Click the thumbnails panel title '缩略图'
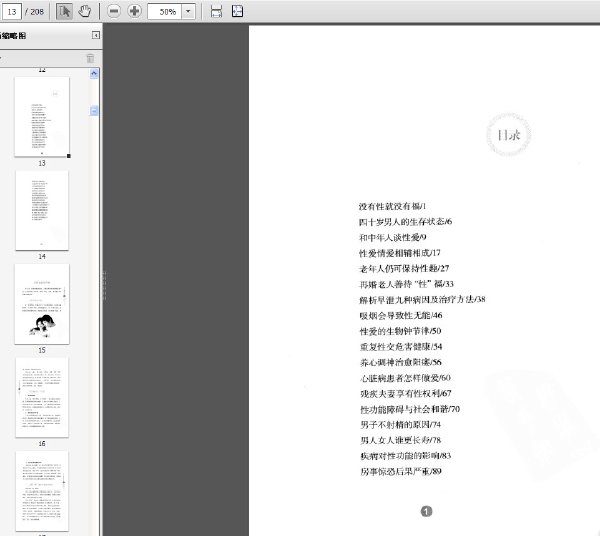The image size is (600, 536). coord(13,36)
